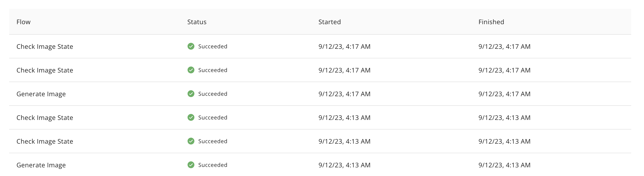Click the green success icon in first row
Screen dimensions: 644x176
tap(191, 46)
